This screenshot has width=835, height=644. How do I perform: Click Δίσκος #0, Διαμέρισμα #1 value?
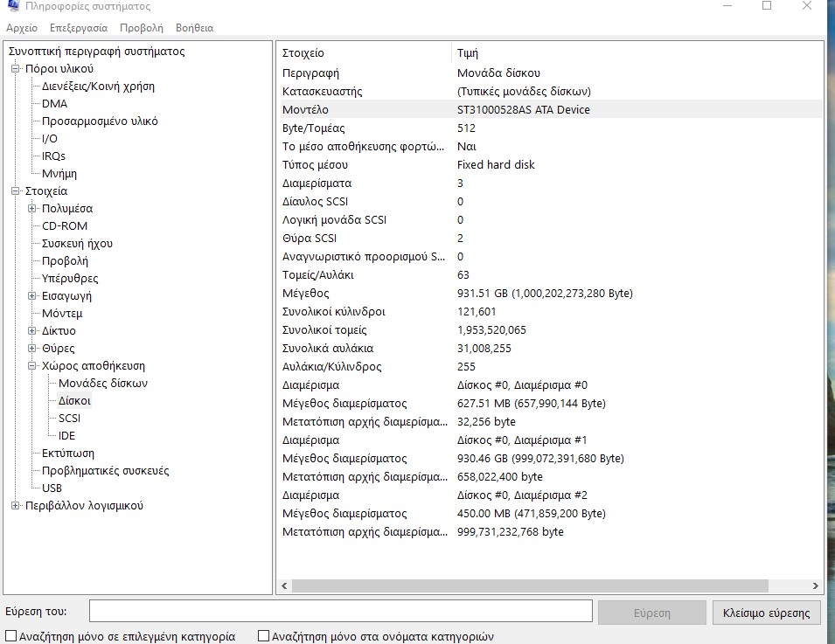point(522,440)
